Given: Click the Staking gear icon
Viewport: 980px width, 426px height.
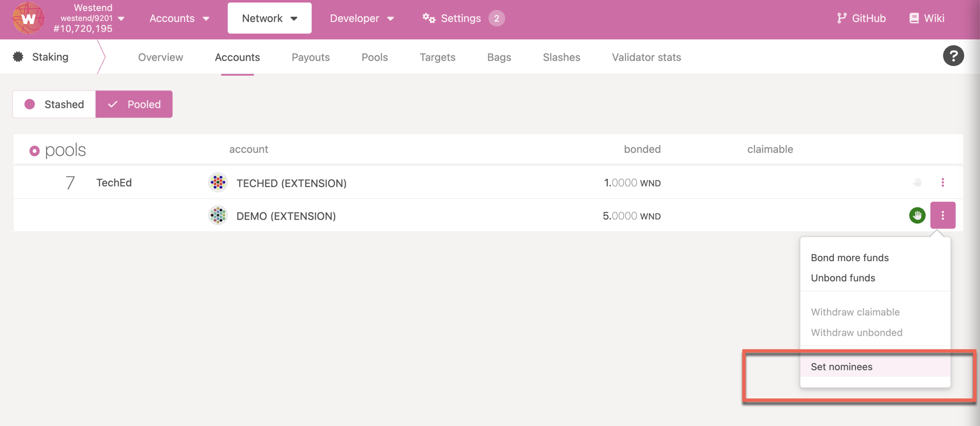Looking at the screenshot, I should tap(18, 57).
